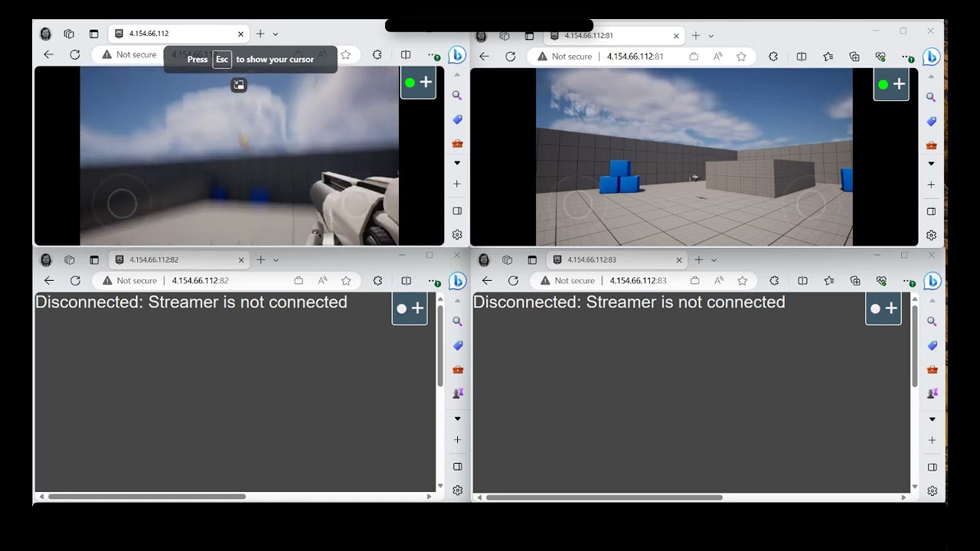
Task: Open sidebar settings gear in :83 window
Action: pyautogui.click(x=932, y=491)
